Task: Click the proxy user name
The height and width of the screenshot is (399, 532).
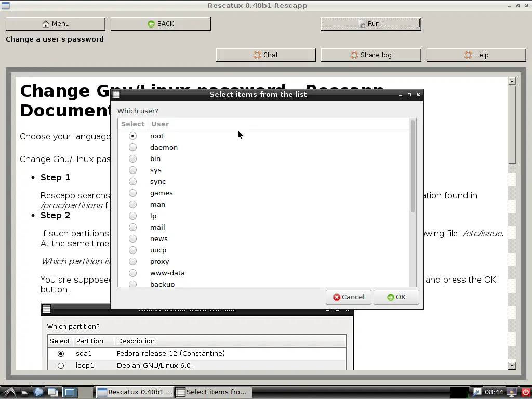Action: pyautogui.click(x=159, y=262)
